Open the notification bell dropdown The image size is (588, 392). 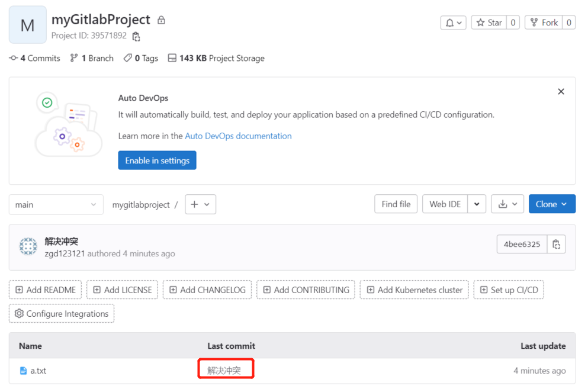[x=453, y=23]
